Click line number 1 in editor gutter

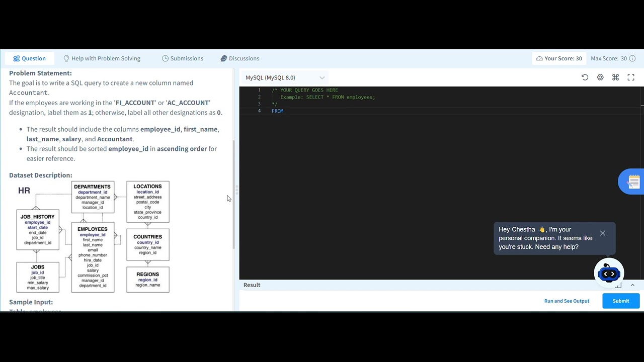tap(259, 90)
